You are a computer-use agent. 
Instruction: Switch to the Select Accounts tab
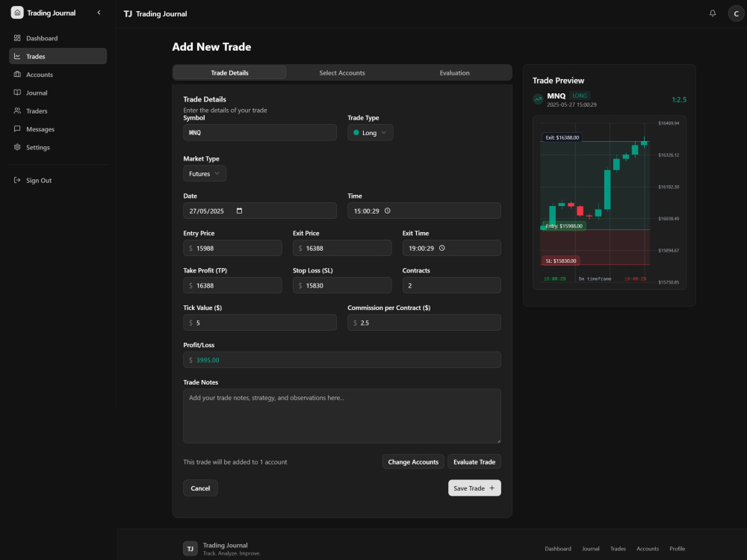pyautogui.click(x=342, y=73)
